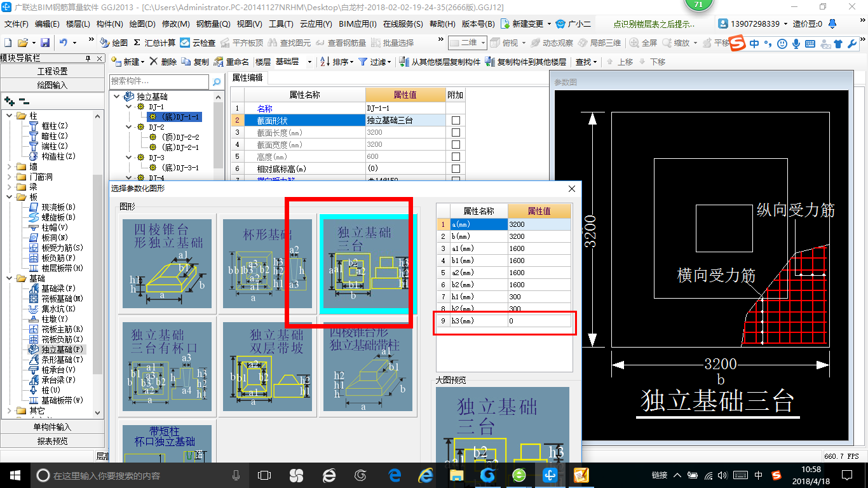Click the Sogou microphone voice icon
The width and height of the screenshot is (868, 488).
(x=796, y=44)
